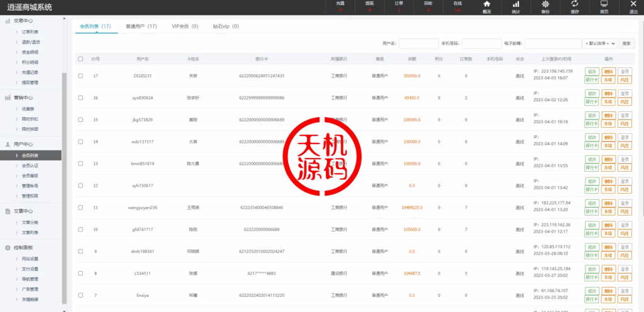644x312 pixels.
Task: Click the 搜索 search button
Action: [626, 43]
